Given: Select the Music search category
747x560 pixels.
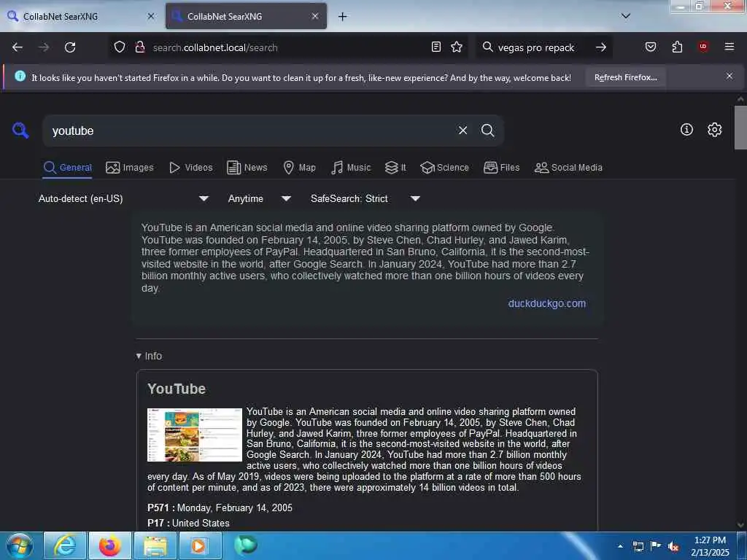Looking at the screenshot, I should [351, 168].
